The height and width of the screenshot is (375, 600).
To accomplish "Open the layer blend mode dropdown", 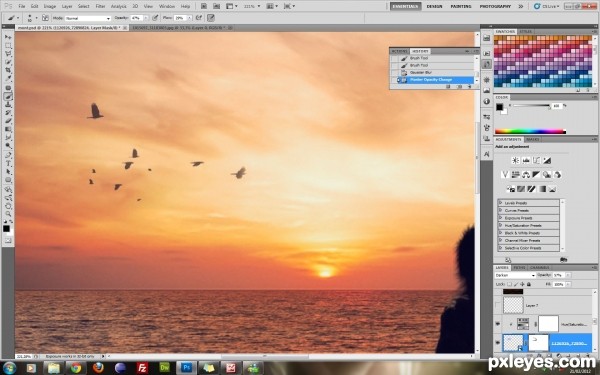I will coord(515,275).
